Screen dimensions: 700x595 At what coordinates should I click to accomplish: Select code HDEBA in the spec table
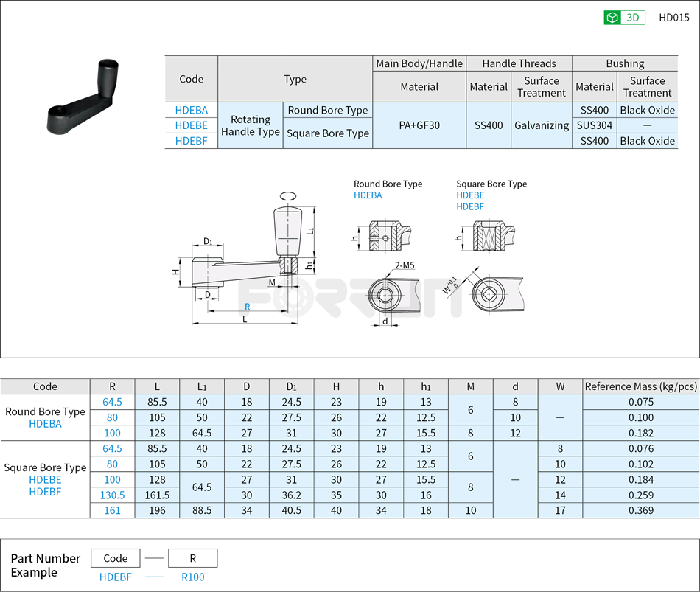point(192,110)
